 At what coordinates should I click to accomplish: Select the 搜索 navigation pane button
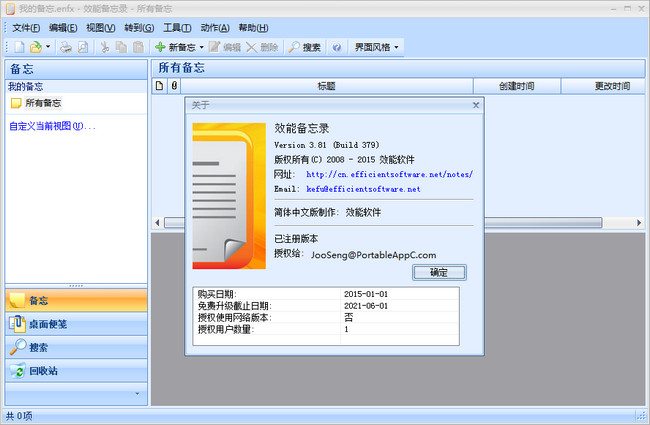[x=76, y=347]
